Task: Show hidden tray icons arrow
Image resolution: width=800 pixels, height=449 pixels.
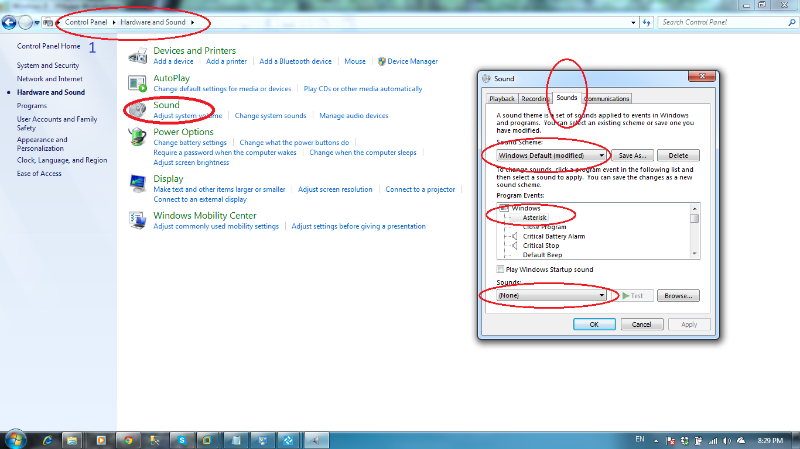Action: point(656,441)
